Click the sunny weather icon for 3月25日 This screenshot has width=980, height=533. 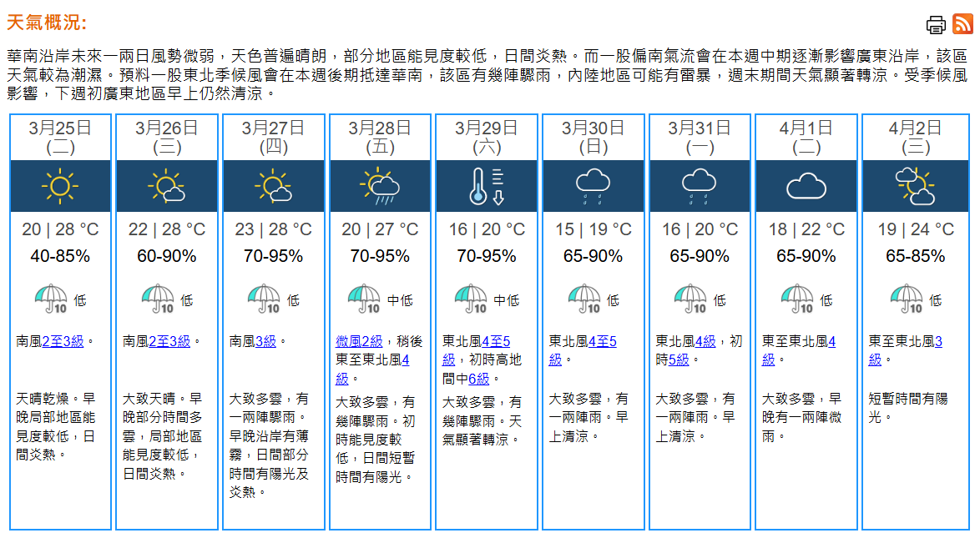(x=60, y=186)
